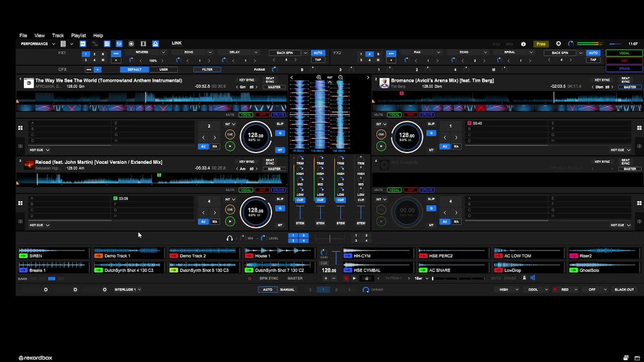Open deck 2 pad grid icon
The height and width of the screenshot is (362, 644).
click(639, 128)
